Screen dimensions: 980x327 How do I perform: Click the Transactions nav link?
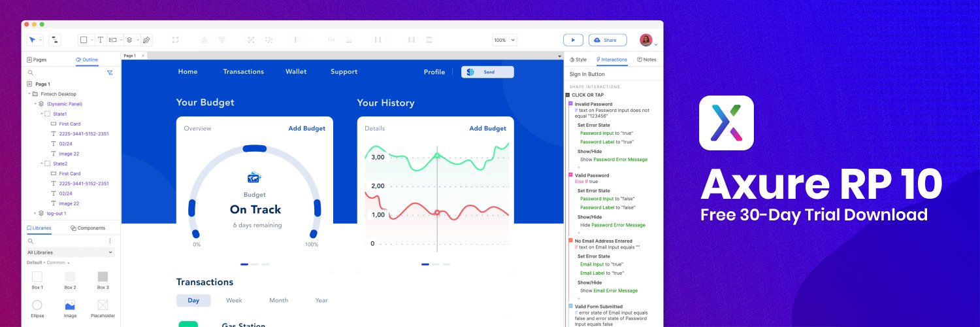[x=244, y=72]
